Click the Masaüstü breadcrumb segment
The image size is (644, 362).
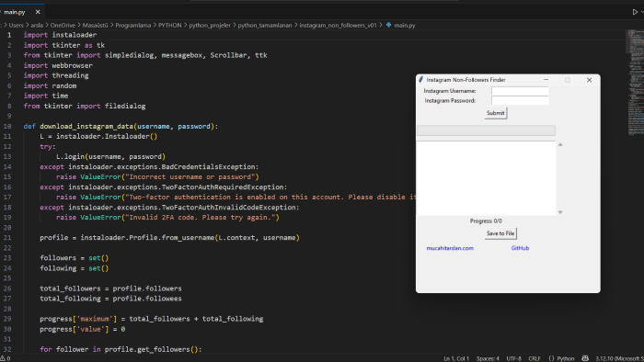(x=96, y=25)
